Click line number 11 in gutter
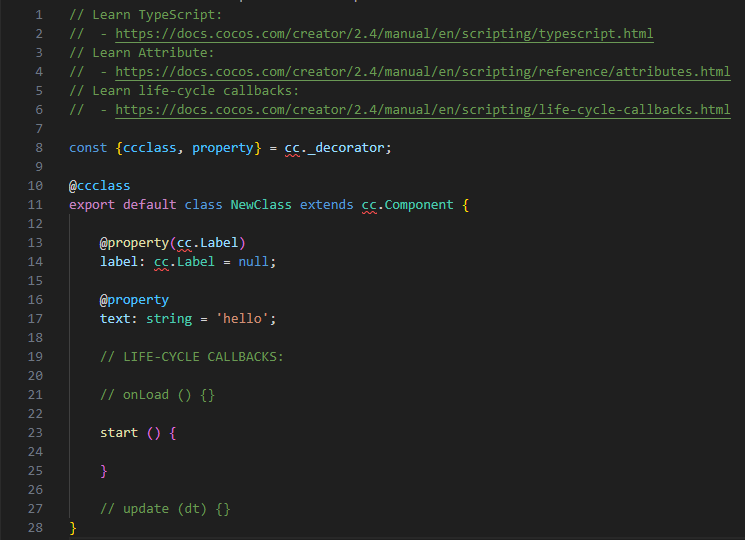The width and height of the screenshot is (745, 540). pyautogui.click(x=35, y=205)
